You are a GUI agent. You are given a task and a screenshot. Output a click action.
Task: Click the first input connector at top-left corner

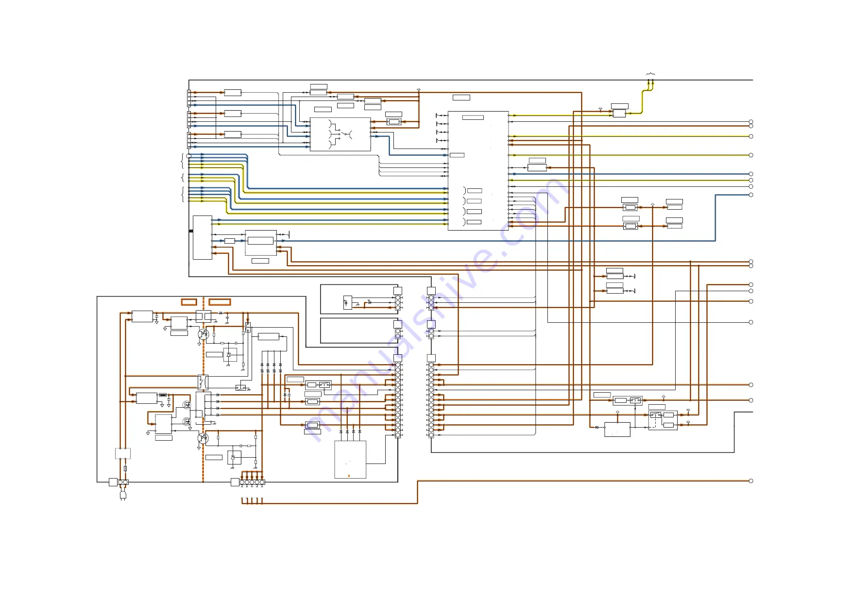point(189,99)
